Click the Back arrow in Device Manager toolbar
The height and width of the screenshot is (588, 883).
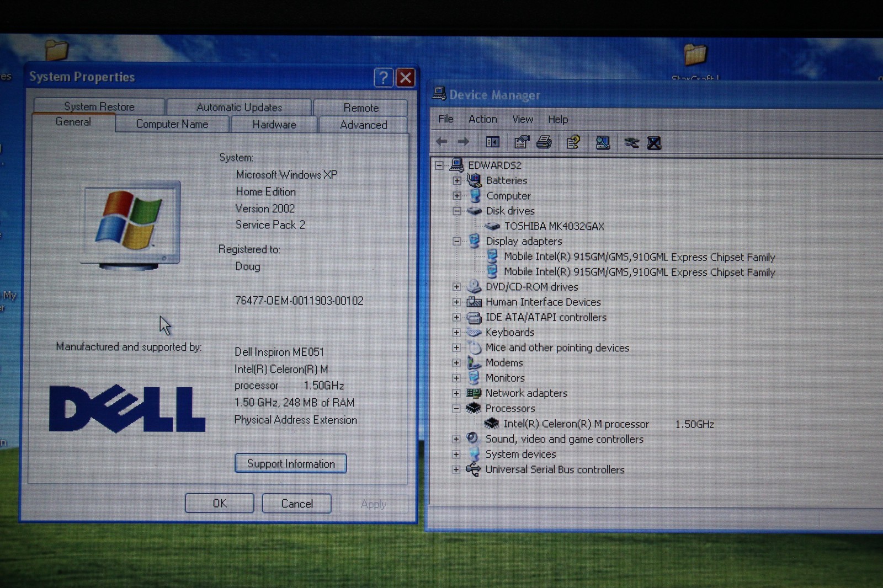click(x=441, y=142)
